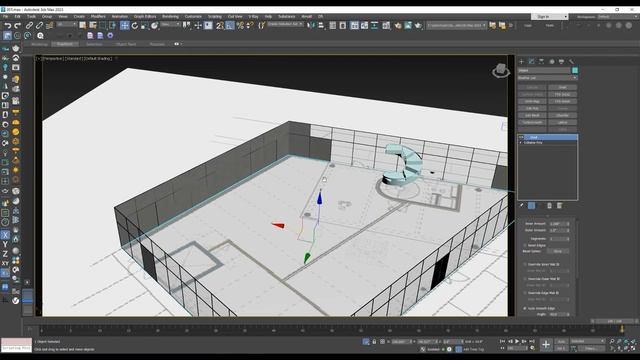Toggle the Angle Snap icon
Image resolution: width=640 pixels, height=360 pixels.
[230, 26]
